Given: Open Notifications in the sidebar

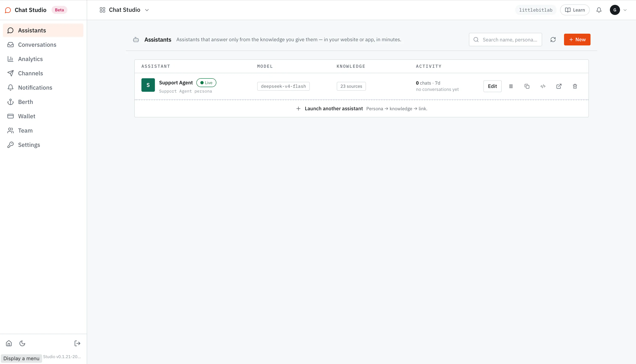Looking at the screenshot, I should 43,88.
